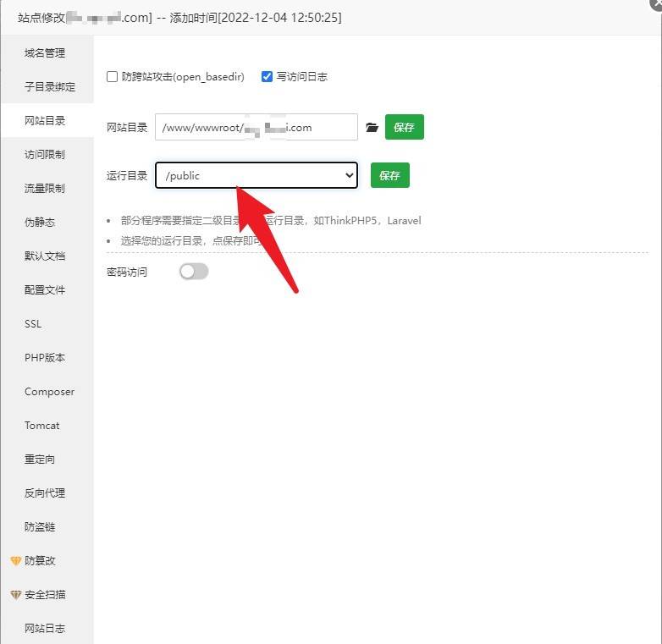Switch to the Composer tab
This screenshot has width=662, height=644.
coord(49,392)
